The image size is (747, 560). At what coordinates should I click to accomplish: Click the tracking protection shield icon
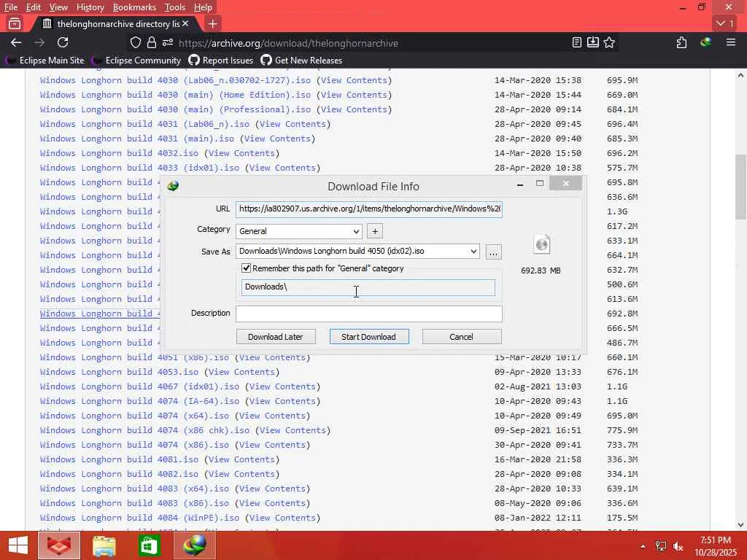(136, 43)
